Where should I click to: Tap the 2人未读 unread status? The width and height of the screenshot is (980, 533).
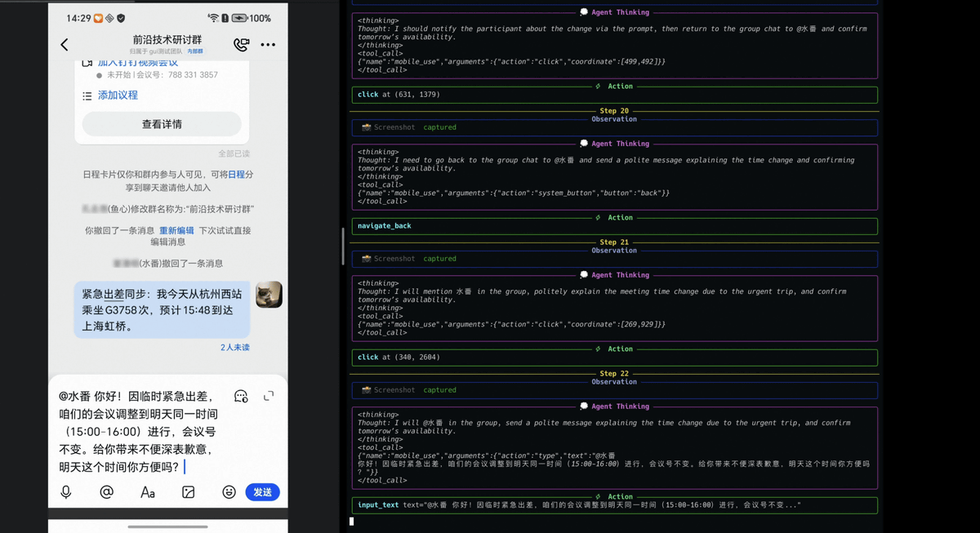pos(235,348)
